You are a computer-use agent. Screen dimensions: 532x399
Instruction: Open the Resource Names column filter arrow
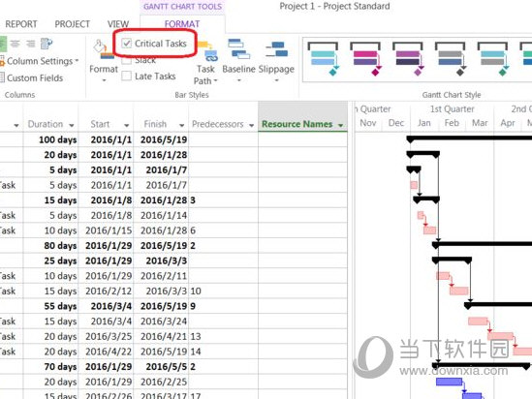(341, 125)
